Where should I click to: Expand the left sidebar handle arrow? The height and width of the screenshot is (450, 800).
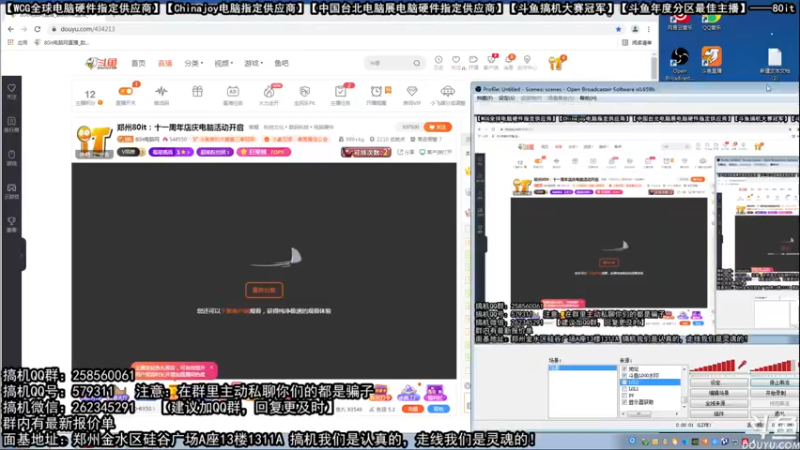(x=21, y=255)
